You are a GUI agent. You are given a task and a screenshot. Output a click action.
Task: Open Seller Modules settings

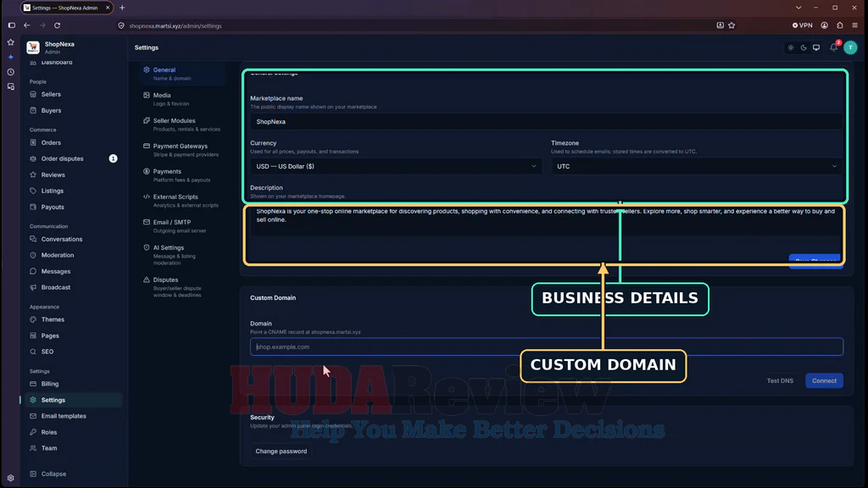pos(184,125)
